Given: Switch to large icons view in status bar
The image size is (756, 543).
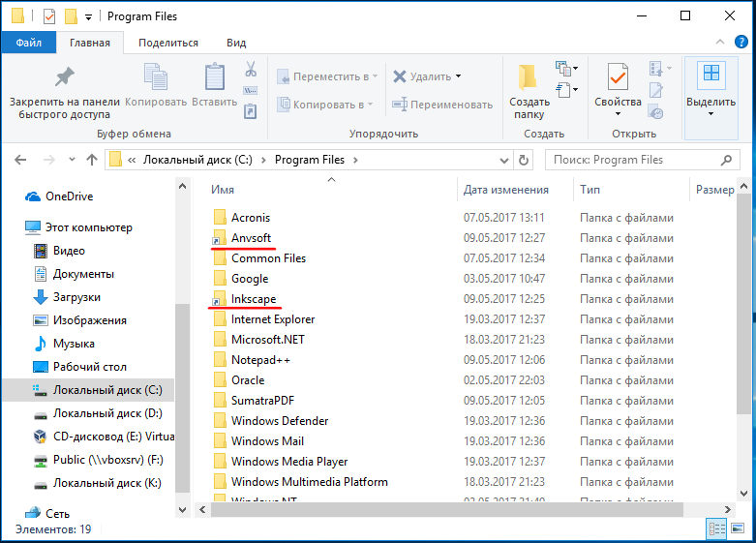Looking at the screenshot, I should pyautogui.click(x=740, y=528).
